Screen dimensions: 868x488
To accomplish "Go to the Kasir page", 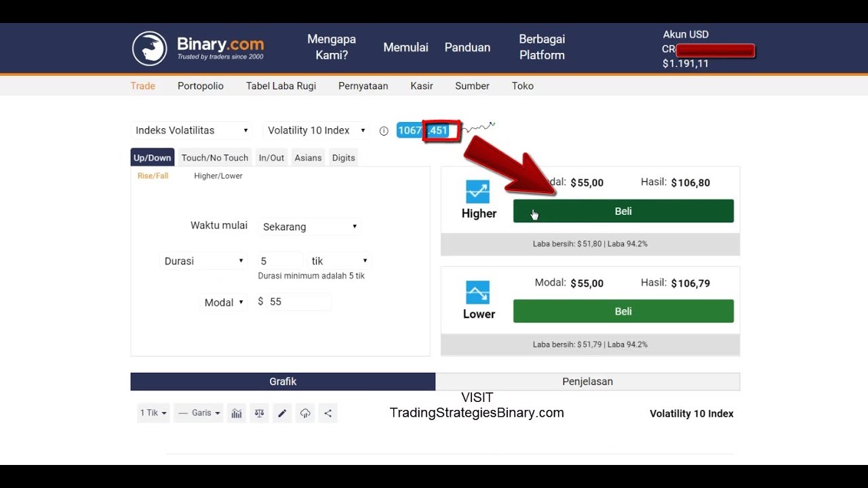I will click(422, 86).
